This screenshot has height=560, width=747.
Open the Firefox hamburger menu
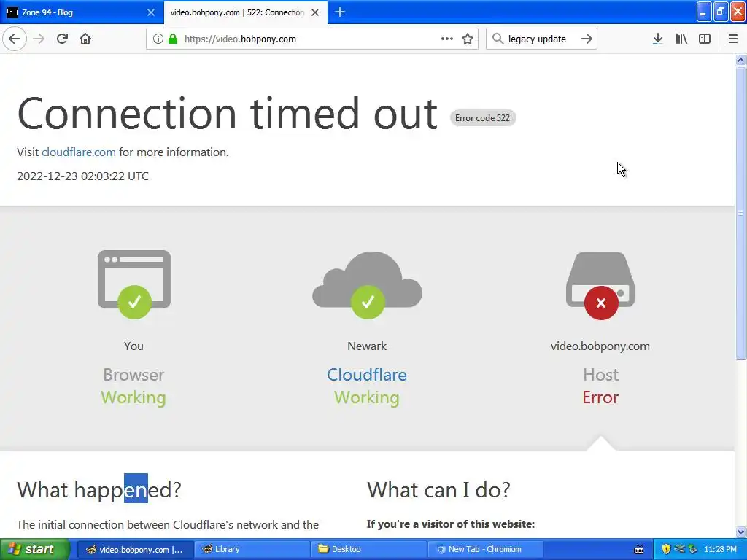point(733,39)
